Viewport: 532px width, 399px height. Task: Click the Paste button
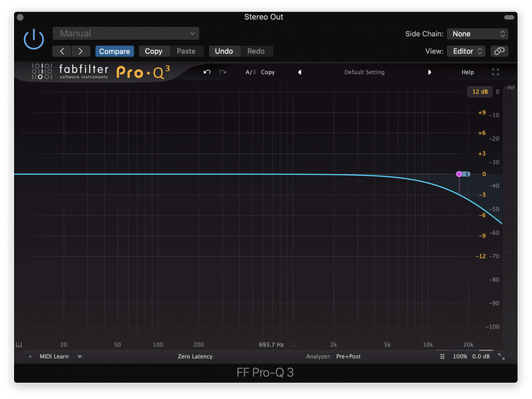[x=186, y=51]
